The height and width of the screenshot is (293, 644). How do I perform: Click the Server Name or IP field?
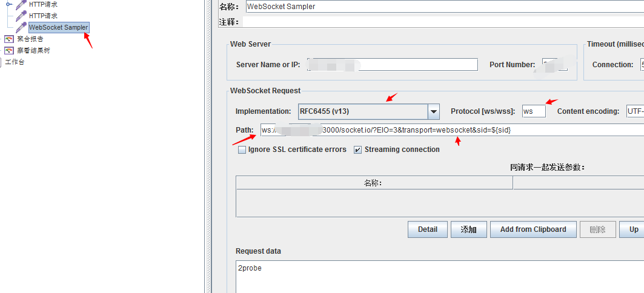click(x=393, y=64)
